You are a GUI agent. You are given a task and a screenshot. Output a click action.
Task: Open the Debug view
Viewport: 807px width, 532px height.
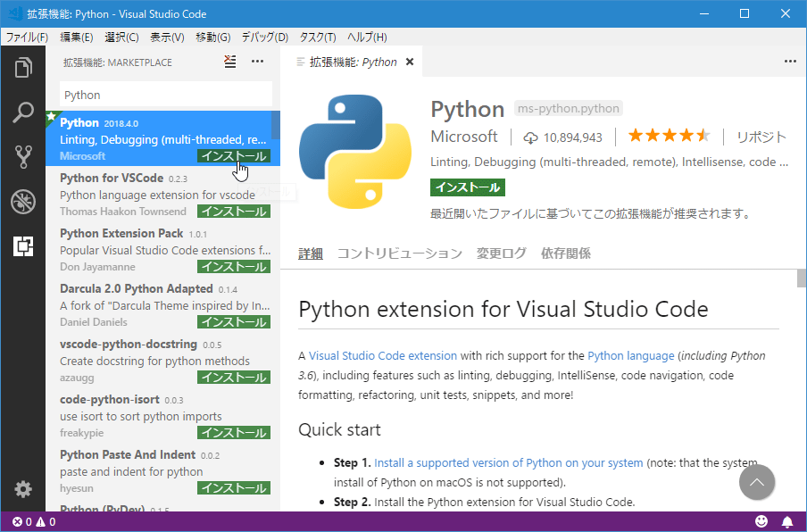[x=23, y=201]
